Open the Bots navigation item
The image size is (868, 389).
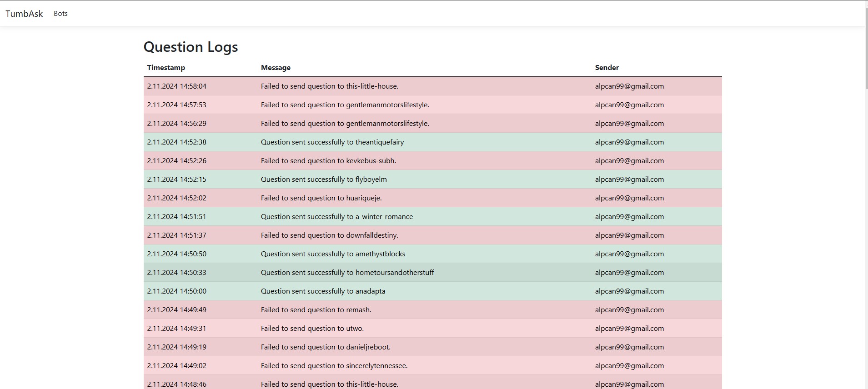click(60, 14)
